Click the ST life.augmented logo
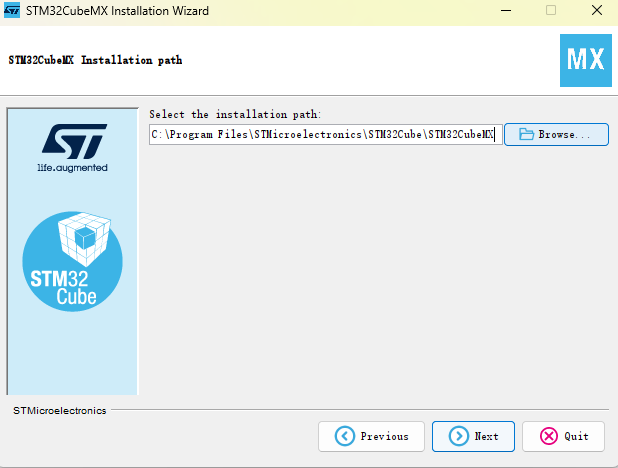Image resolution: width=618 pixels, height=468 pixels. pos(73,148)
